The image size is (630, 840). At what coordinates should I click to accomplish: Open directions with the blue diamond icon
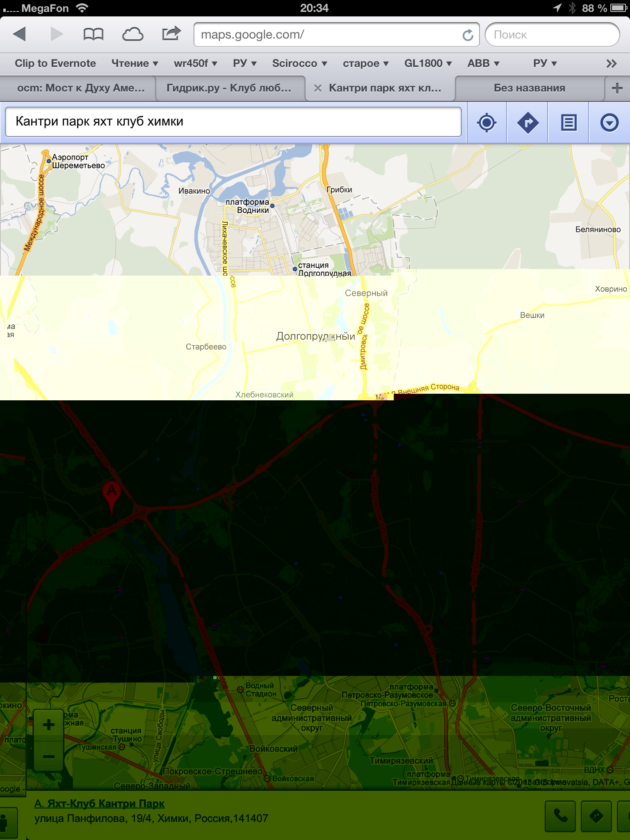pyautogui.click(x=527, y=123)
